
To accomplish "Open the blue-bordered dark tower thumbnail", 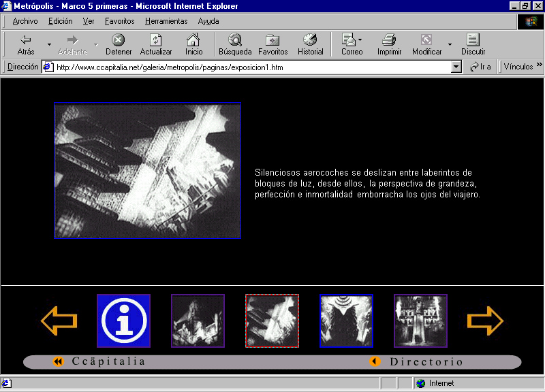I will [x=346, y=321].
